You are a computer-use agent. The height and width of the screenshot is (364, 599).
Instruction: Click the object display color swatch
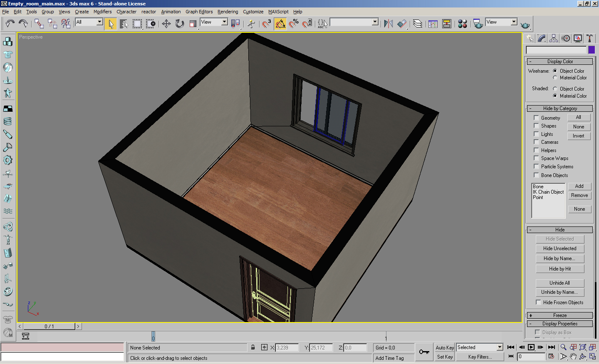592,49
